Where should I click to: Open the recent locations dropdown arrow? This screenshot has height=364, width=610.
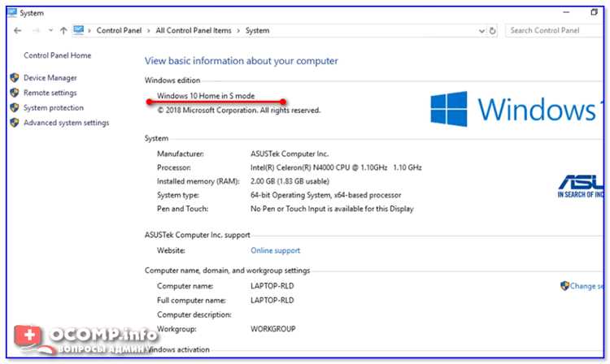pyautogui.click(x=50, y=30)
